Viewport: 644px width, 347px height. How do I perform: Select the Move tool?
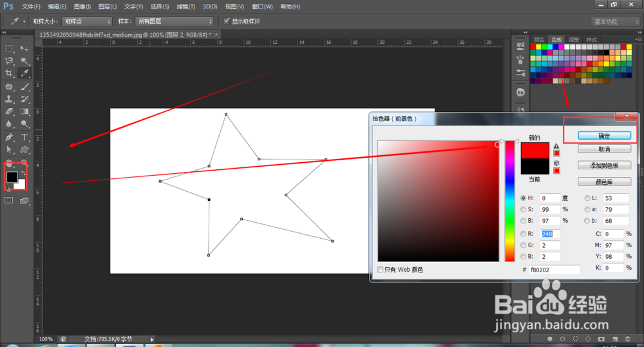pos(24,48)
